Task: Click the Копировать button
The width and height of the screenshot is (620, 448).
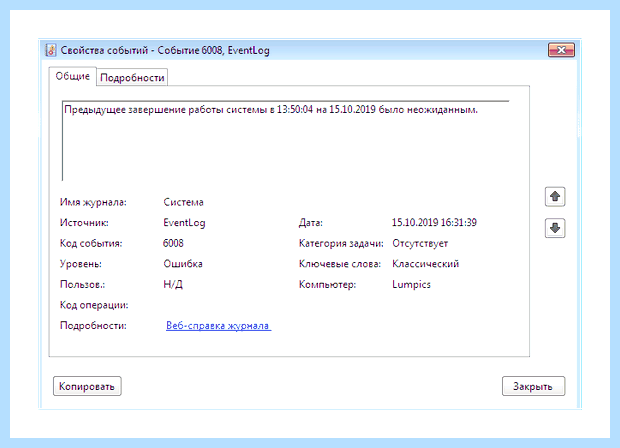Action: [x=87, y=386]
